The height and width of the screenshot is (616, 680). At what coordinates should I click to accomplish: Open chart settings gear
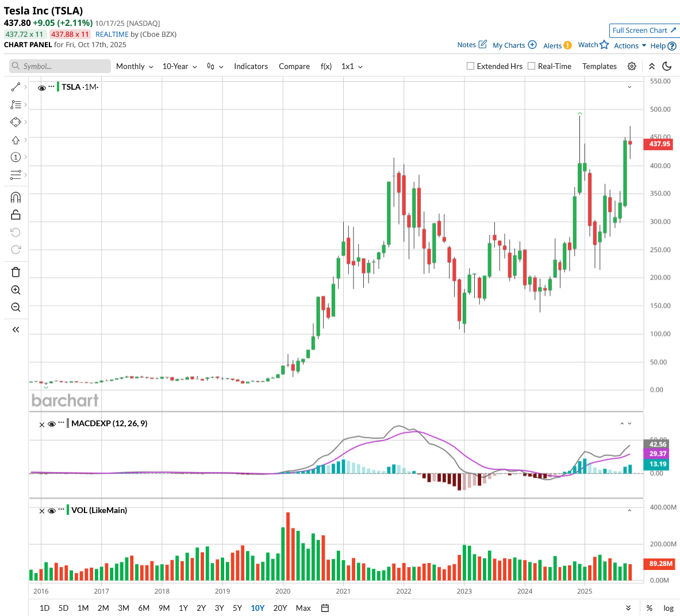tap(632, 66)
